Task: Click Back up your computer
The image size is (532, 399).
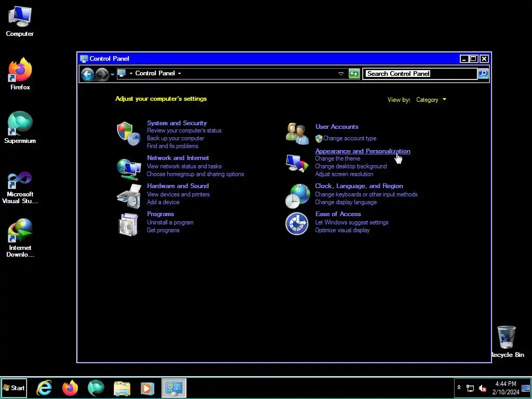Action: 176,138
